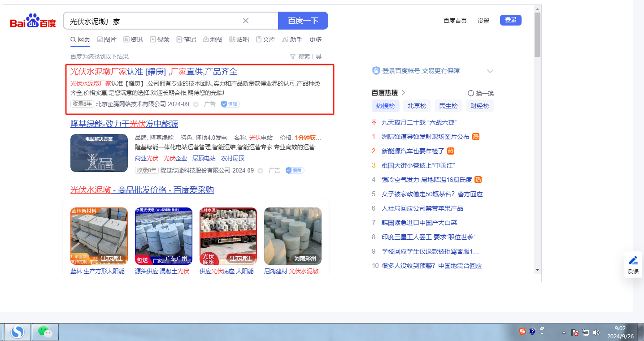The width and height of the screenshot is (644, 341).
Task: Open the 更多 search categories menu
Action: [x=316, y=39]
